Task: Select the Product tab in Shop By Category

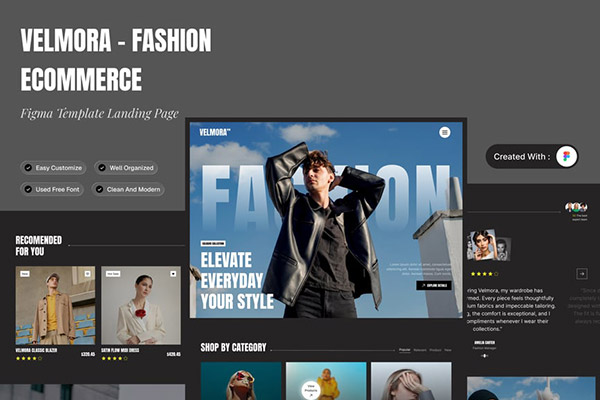Action: click(435, 350)
